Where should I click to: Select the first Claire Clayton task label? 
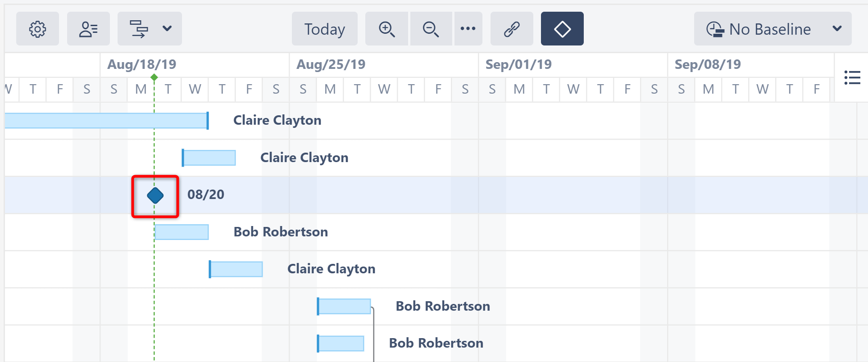tap(277, 120)
